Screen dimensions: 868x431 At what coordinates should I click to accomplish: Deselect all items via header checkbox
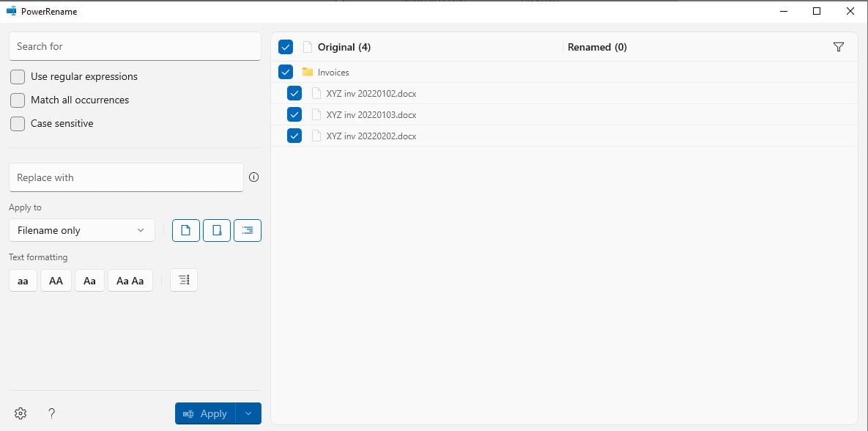coord(285,46)
